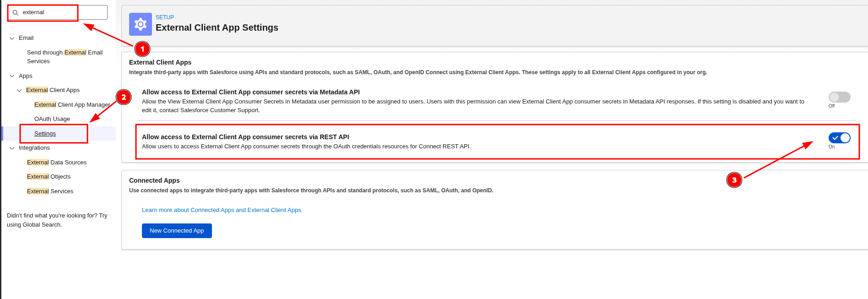Select Settings under External Client Apps

tap(45, 134)
